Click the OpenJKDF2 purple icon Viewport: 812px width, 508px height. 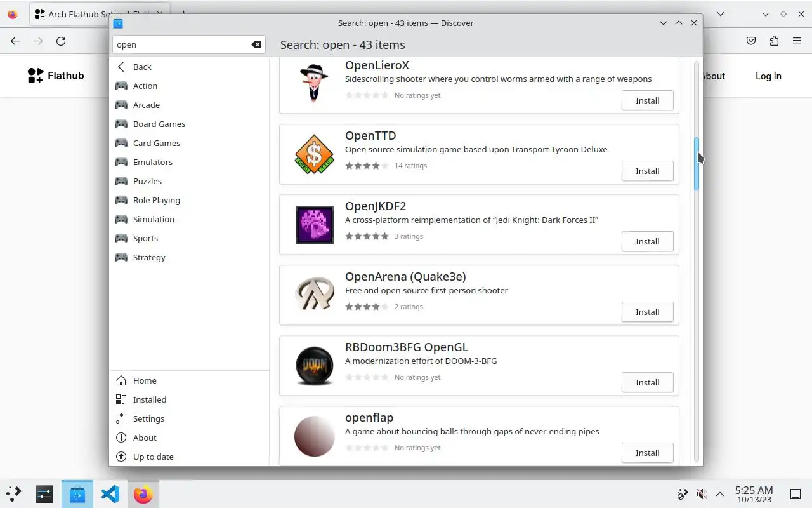[x=314, y=225]
